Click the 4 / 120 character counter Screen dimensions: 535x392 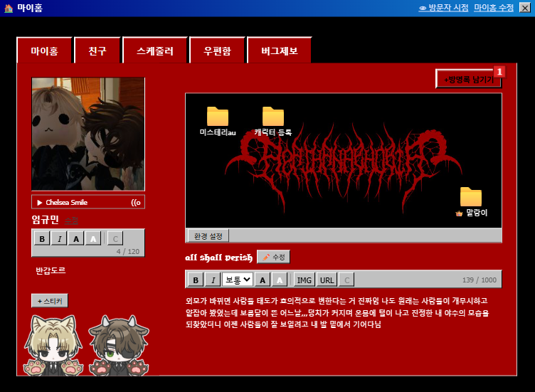click(x=128, y=251)
